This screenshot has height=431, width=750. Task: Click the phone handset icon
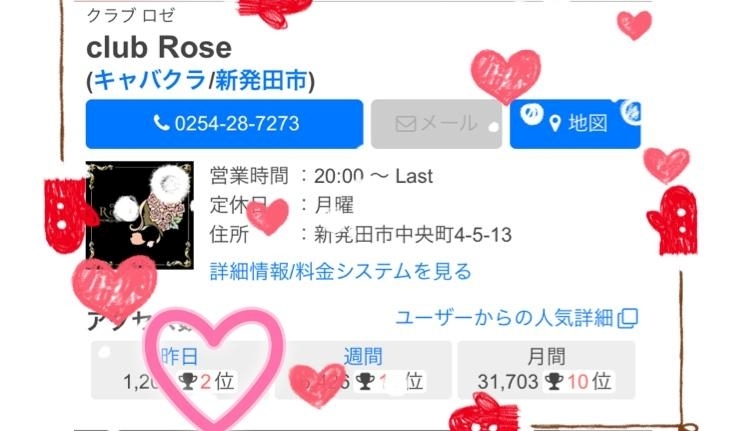pos(161,123)
